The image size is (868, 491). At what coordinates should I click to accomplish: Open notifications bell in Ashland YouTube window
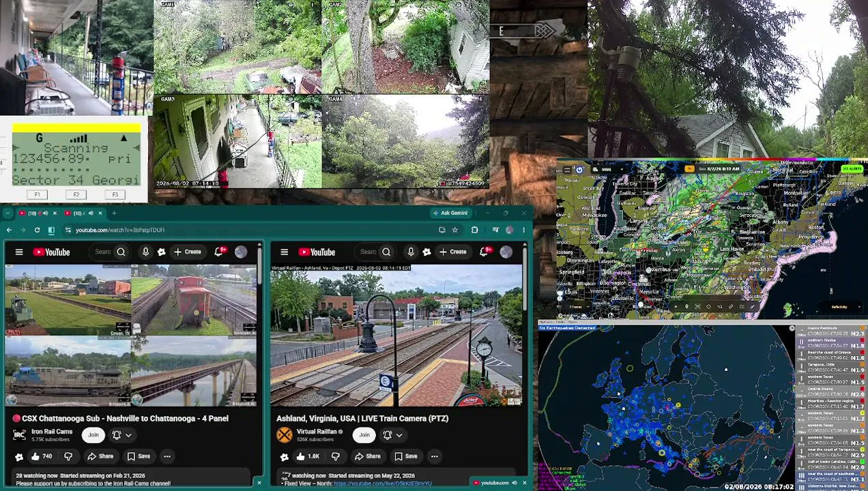484,252
